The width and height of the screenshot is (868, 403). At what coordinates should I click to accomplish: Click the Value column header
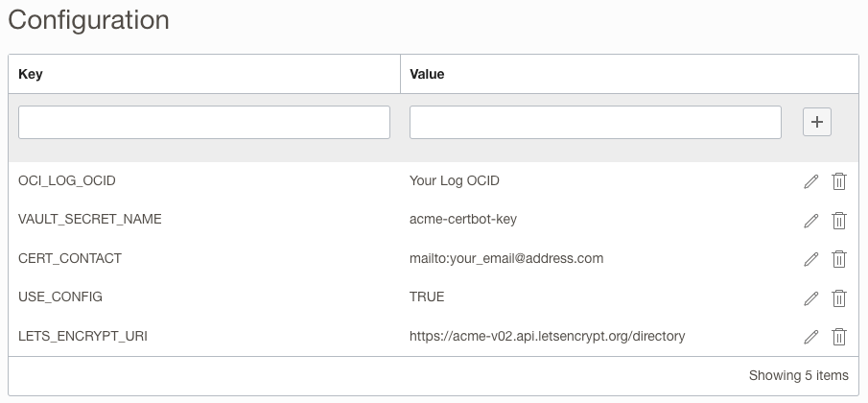point(427,74)
